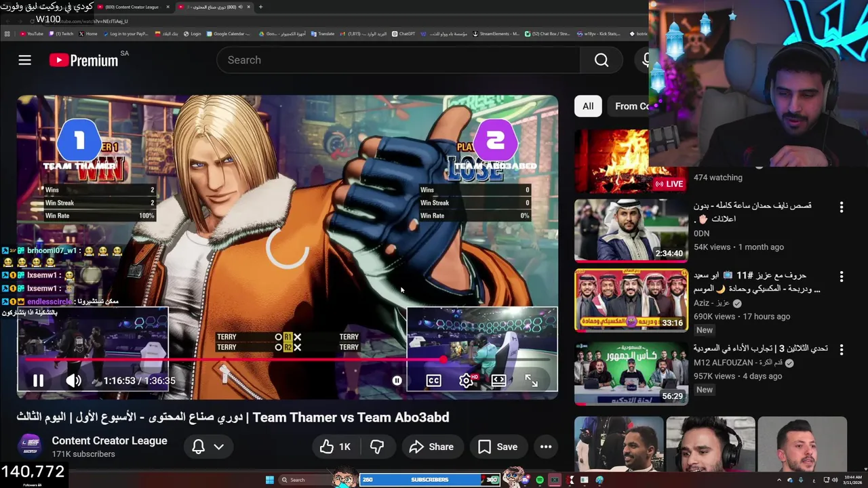Open the Translate bookmark
This screenshot has width=868, height=488.
point(323,34)
